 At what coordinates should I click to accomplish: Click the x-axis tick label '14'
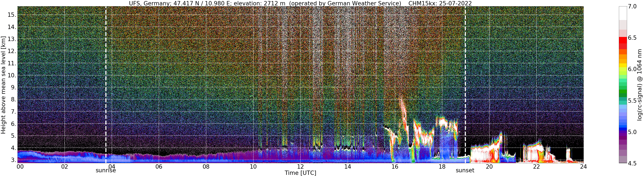click(x=347, y=167)
